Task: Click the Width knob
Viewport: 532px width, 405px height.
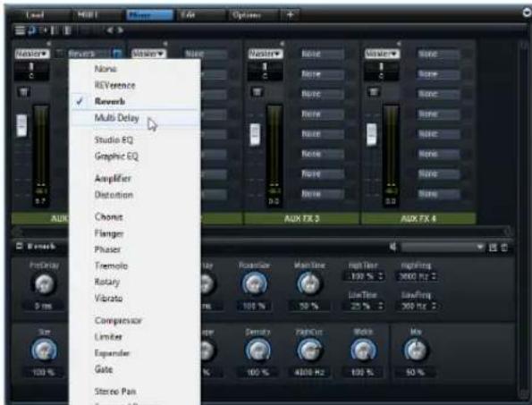Action: click(363, 350)
